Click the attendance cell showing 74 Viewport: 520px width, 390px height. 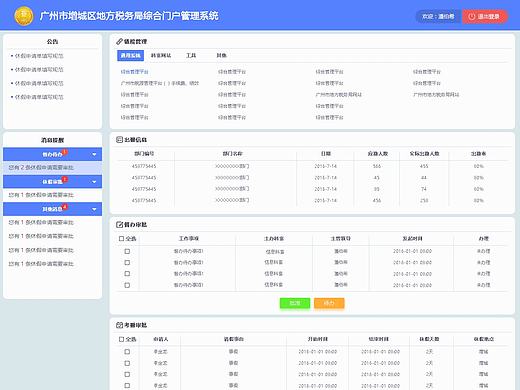point(424,189)
